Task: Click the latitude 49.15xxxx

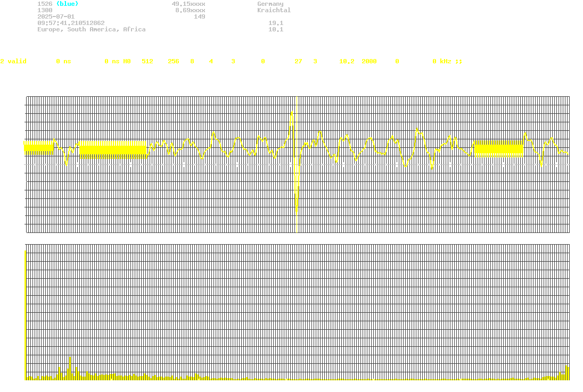Action: pyautogui.click(x=188, y=4)
